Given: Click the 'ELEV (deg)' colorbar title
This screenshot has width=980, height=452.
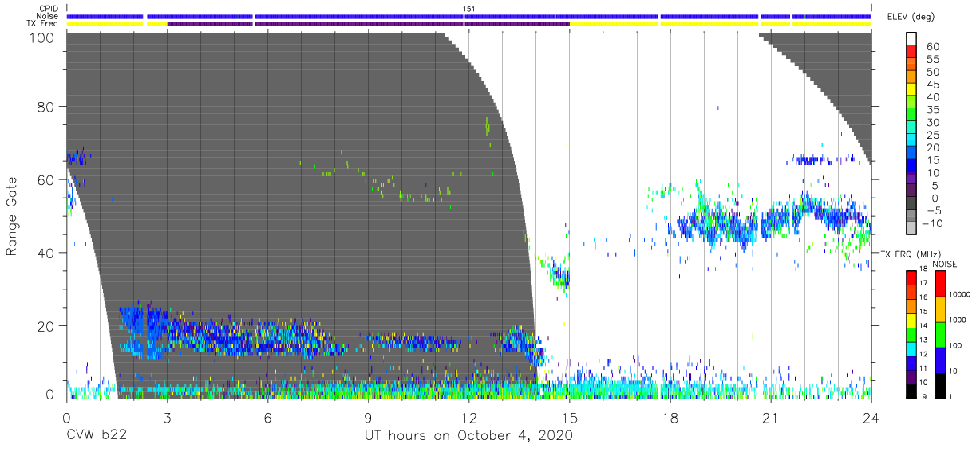Looking at the screenshot, I should tap(910, 16).
